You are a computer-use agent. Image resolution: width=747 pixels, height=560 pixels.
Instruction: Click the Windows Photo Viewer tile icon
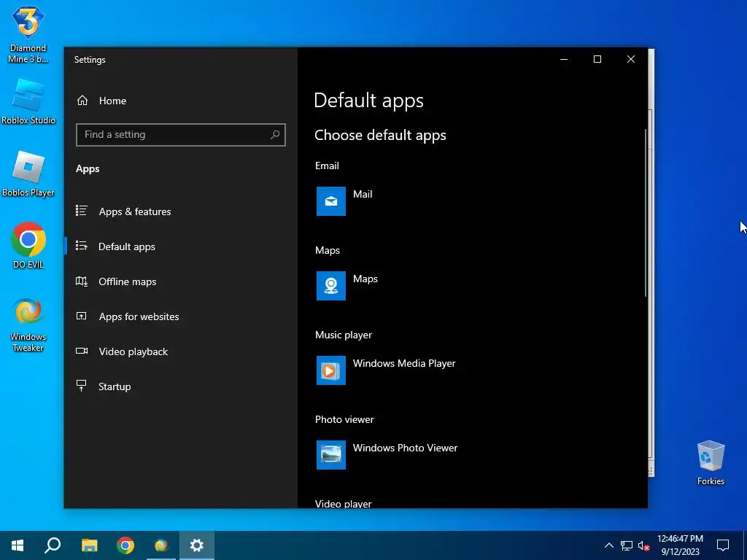tap(331, 455)
